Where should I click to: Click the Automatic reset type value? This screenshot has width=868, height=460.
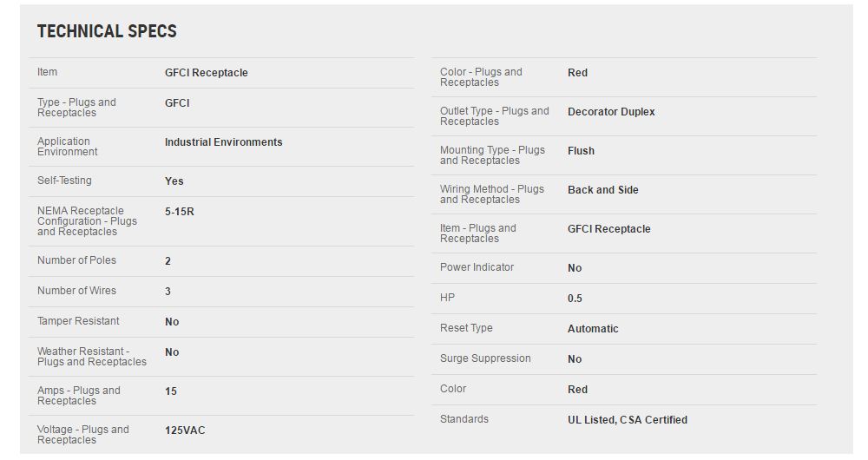coord(593,329)
